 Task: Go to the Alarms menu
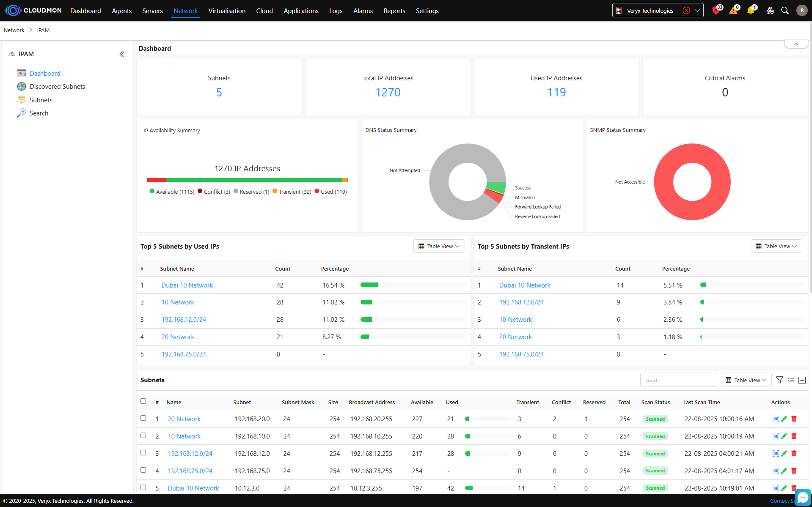[x=363, y=11]
